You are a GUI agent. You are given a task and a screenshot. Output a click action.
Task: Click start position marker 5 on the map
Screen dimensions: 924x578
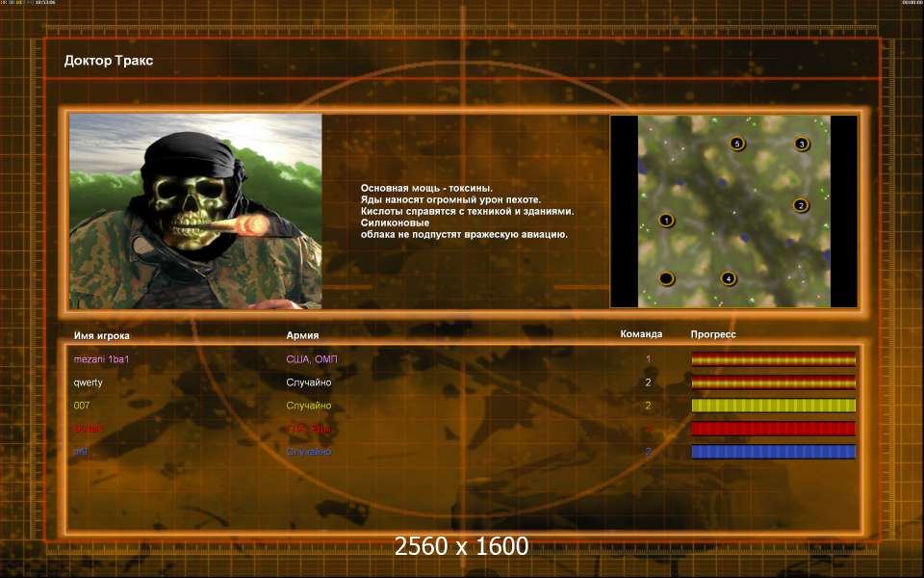(x=737, y=144)
